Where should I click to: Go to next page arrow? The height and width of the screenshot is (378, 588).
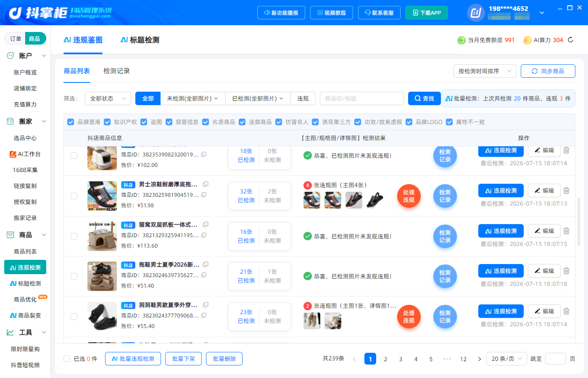pos(479,359)
